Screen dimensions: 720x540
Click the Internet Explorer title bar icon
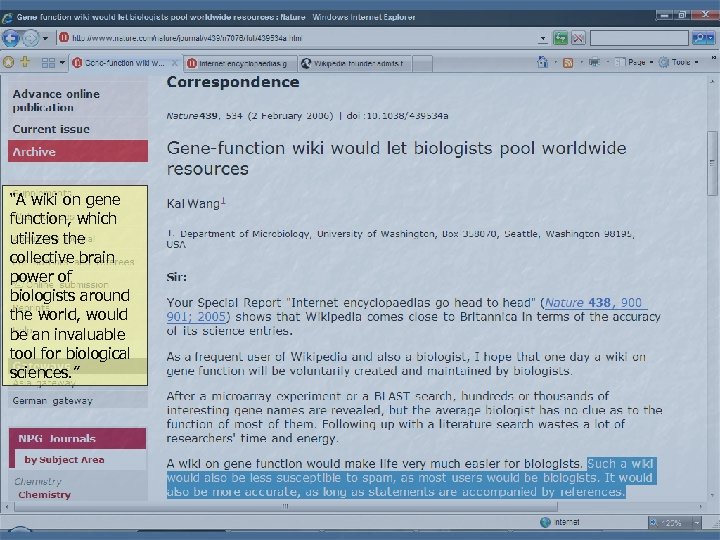[x=7, y=18]
